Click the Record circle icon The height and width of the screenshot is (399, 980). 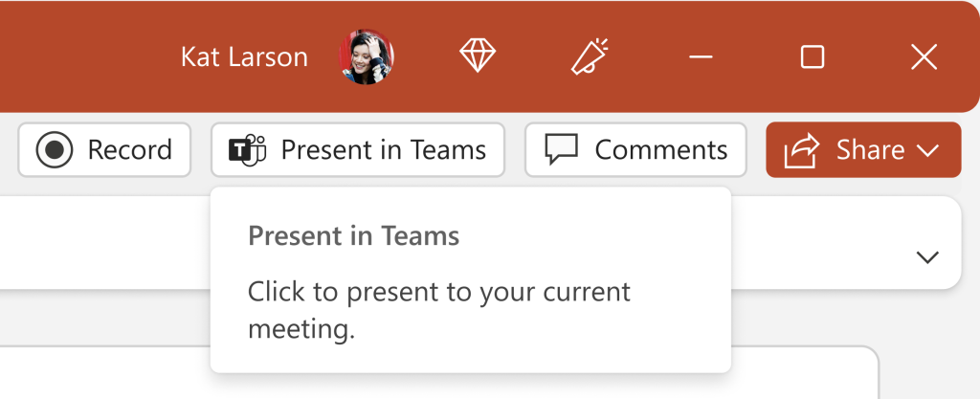[x=55, y=150]
